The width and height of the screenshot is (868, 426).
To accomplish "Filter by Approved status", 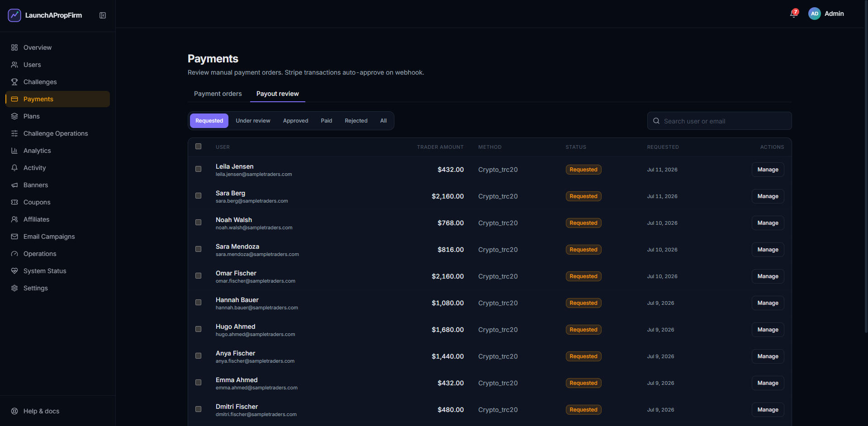I will 296,121.
